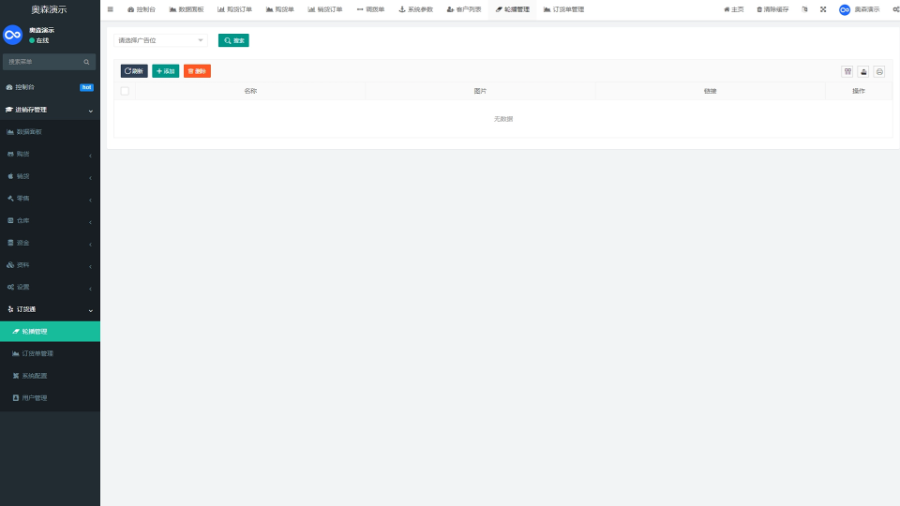The image size is (900, 506).
Task: Switch to the 控制台 top tab
Action: click(x=141, y=9)
